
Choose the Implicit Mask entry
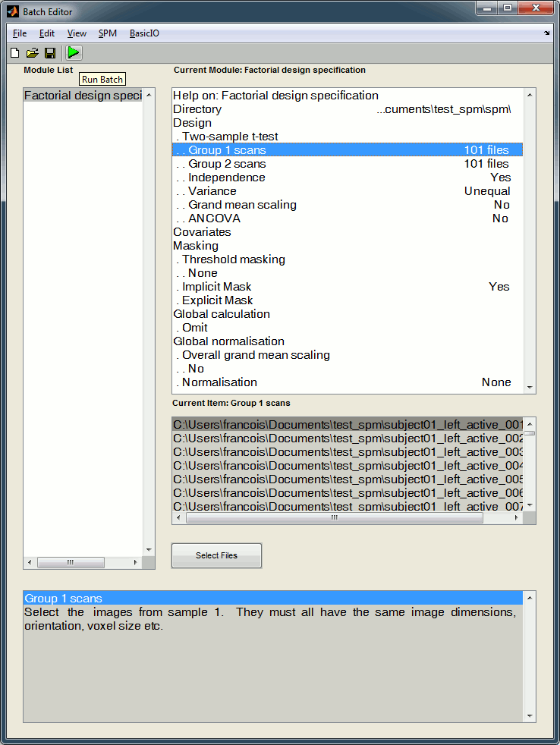point(216,287)
